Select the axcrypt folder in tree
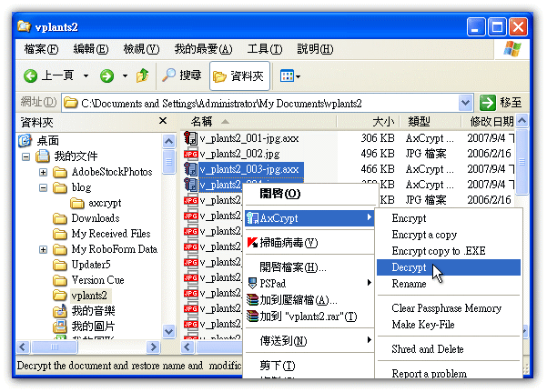 (105, 203)
